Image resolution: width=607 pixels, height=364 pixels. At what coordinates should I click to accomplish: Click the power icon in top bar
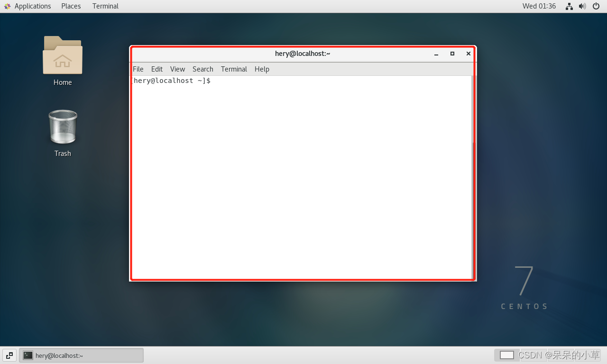(596, 6)
